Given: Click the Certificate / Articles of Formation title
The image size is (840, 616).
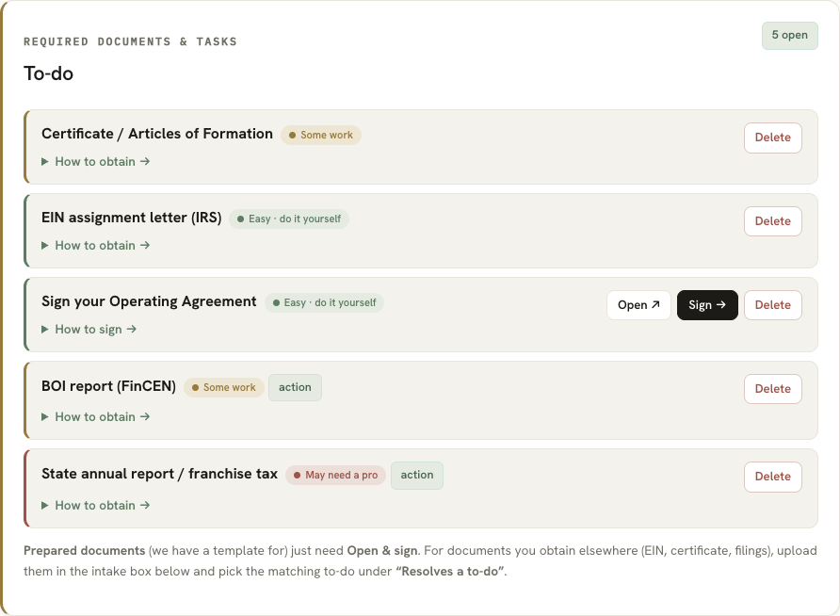Looking at the screenshot, I should pyautogui.click(x=157, y=134).
